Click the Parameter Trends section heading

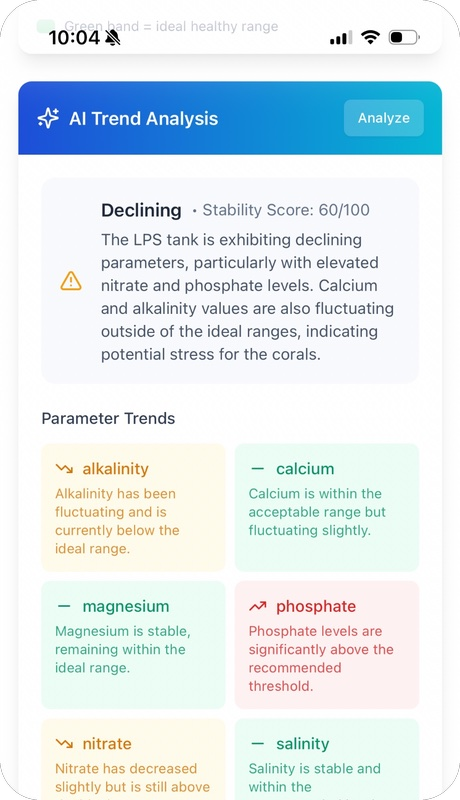pyautogui.click(x=108, y=418)
